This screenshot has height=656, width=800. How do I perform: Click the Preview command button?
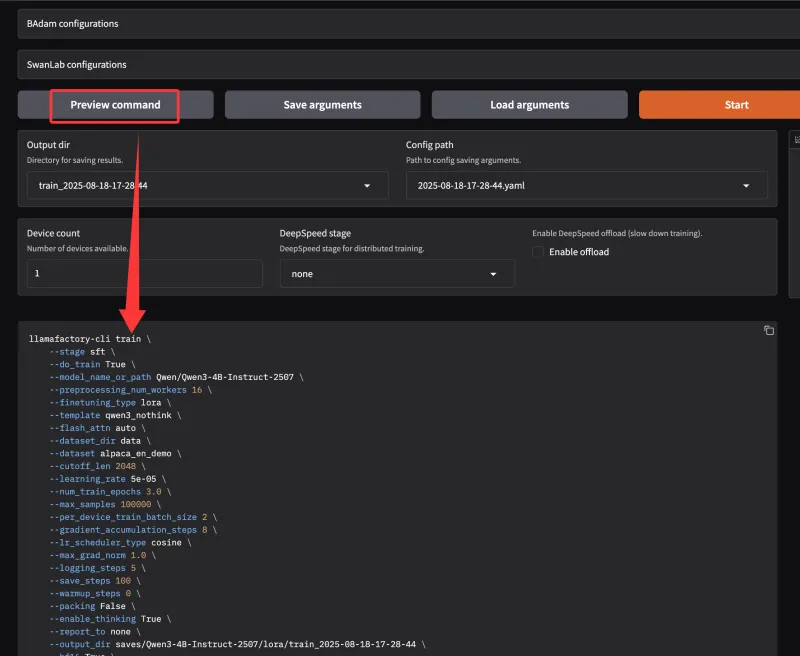coord(116,105)
